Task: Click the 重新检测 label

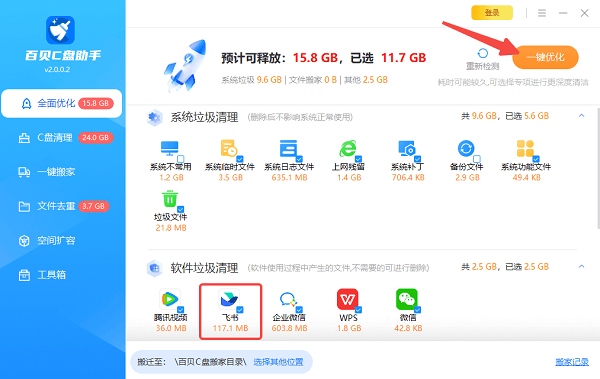Action: pyautogui.click(x=483, y=66)
